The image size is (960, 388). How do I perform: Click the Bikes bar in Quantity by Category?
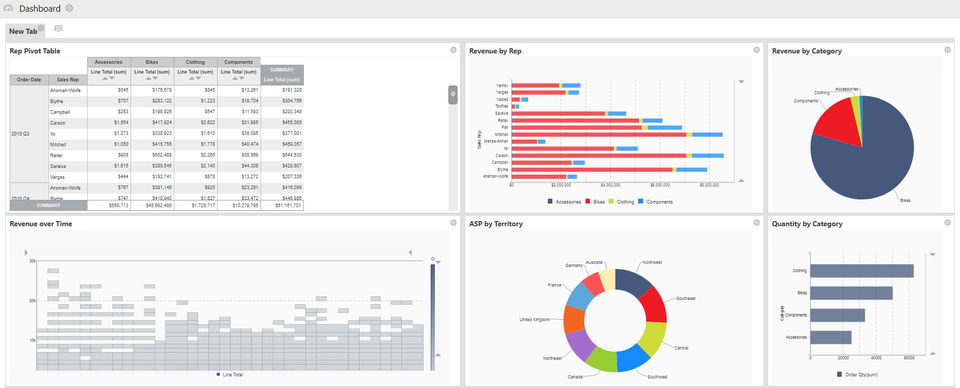tap(851, 293)
